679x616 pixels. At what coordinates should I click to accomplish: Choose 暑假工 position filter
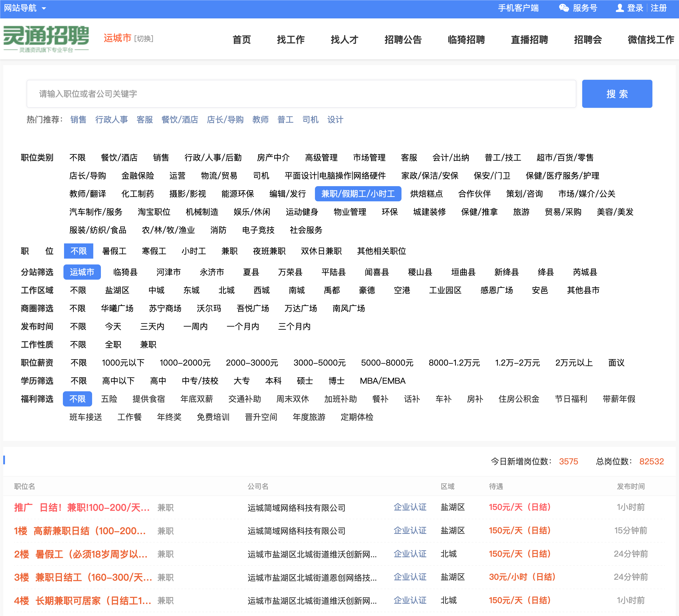click(114, 251)
